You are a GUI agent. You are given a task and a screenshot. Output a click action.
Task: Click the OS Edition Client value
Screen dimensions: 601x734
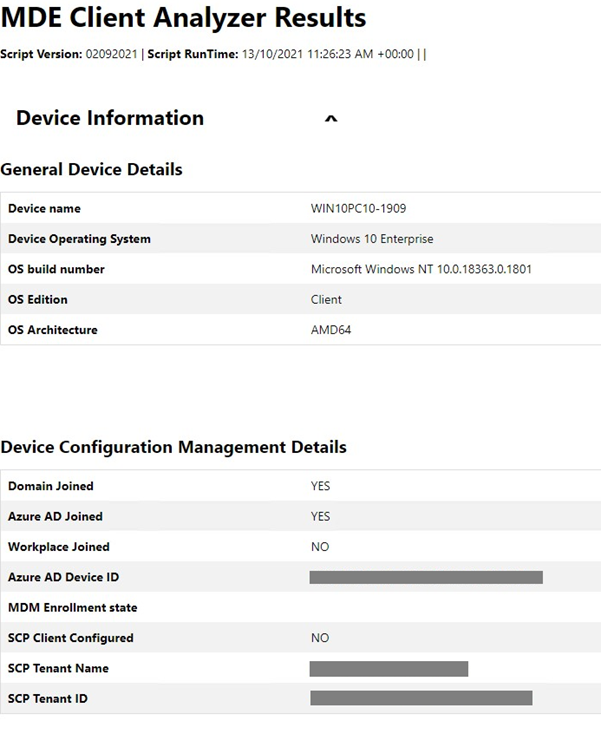click(326, 299)
